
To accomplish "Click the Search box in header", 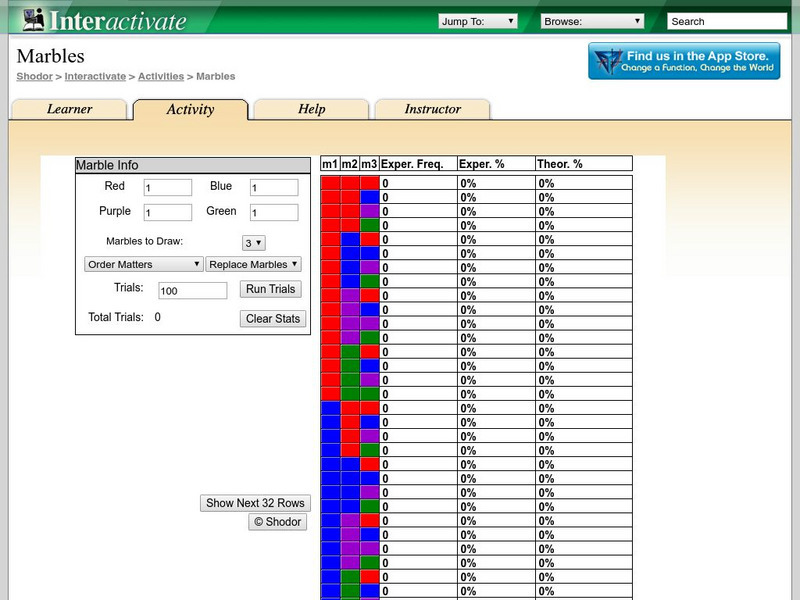I will tap(726, 21).
